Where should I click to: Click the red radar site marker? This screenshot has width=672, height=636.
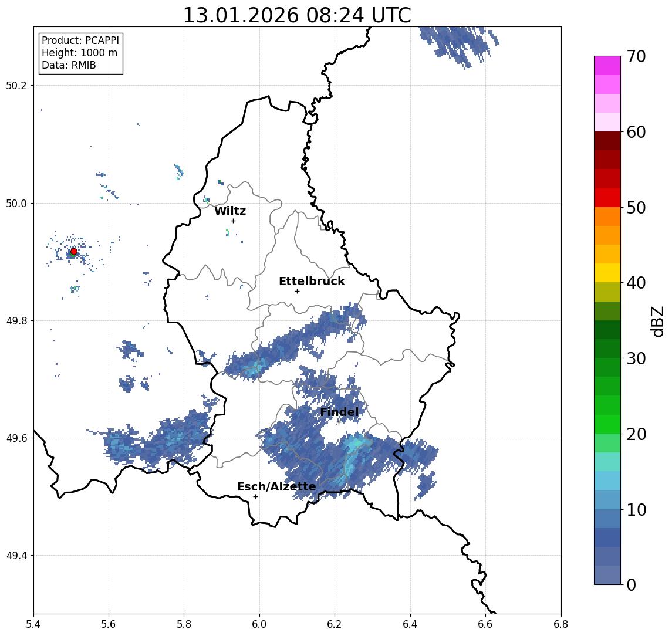[74, 252]
